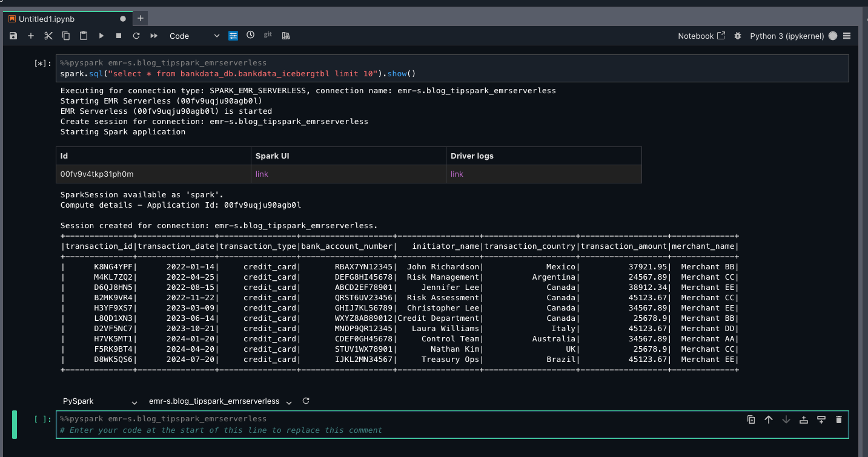This screenshot has height=457, width=868.
Task: Select the Untitled1.ipynb tab
Action: click(x=47, y=19)
